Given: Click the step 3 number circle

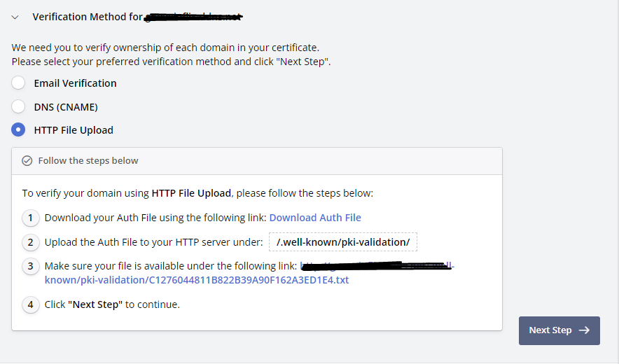Looking at the screenshot, I should click(30, 267).
